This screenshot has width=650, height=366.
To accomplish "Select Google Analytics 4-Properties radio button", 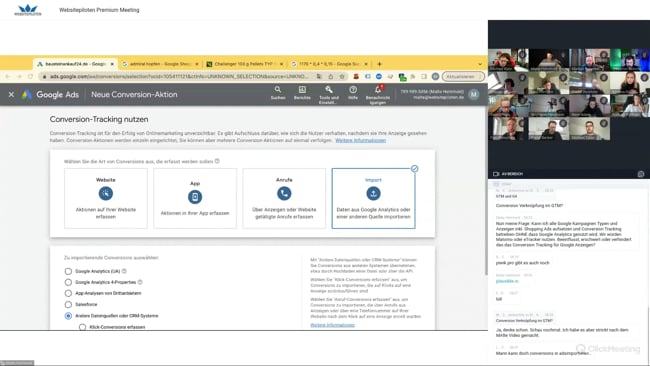I will tap(68, 282).
